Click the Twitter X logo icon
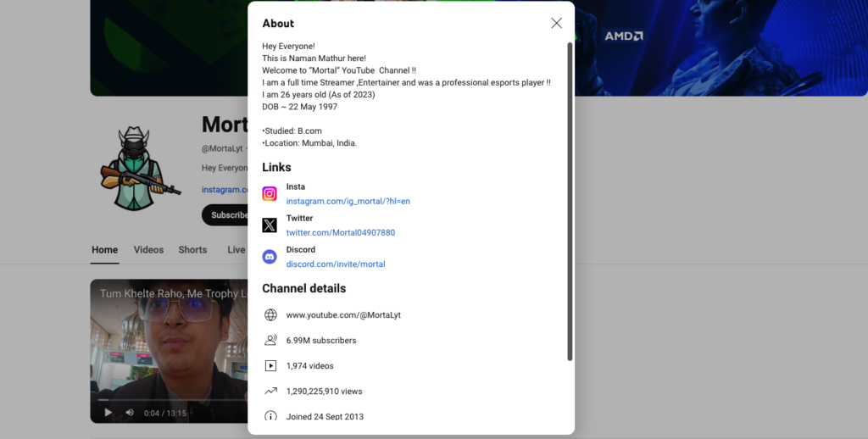868x439 pixels. pos(270,225)
